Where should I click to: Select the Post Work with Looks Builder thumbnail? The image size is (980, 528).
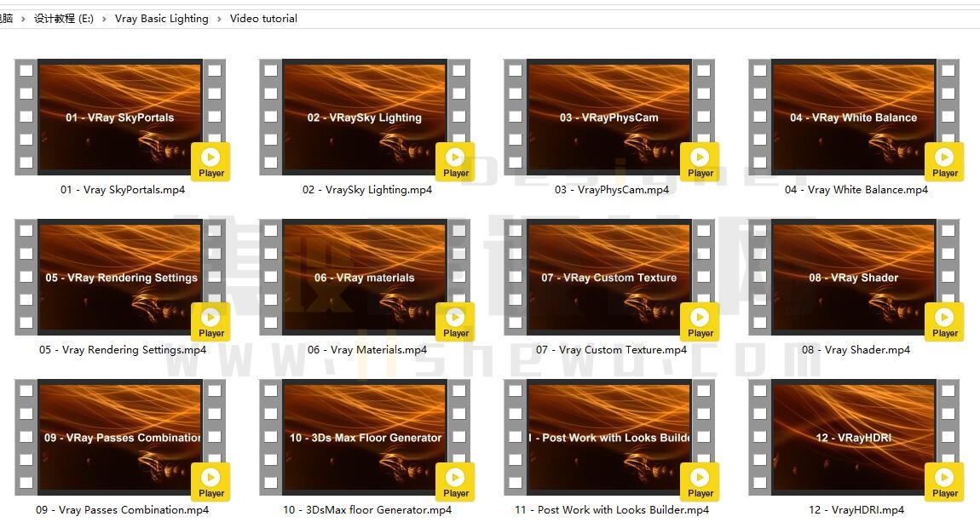point(608,437)
